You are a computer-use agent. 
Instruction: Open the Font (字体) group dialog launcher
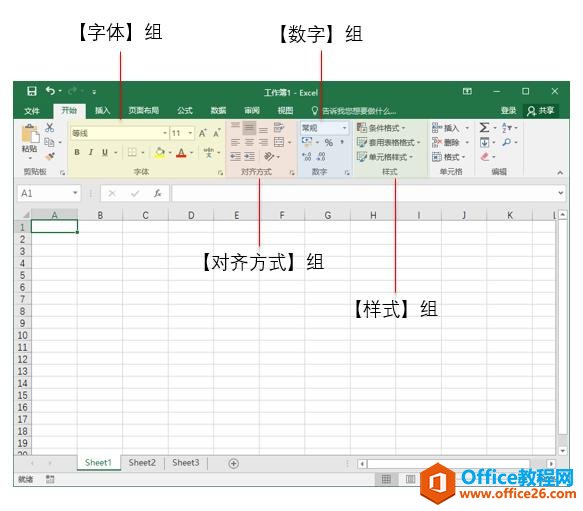[x=220, y=173]
